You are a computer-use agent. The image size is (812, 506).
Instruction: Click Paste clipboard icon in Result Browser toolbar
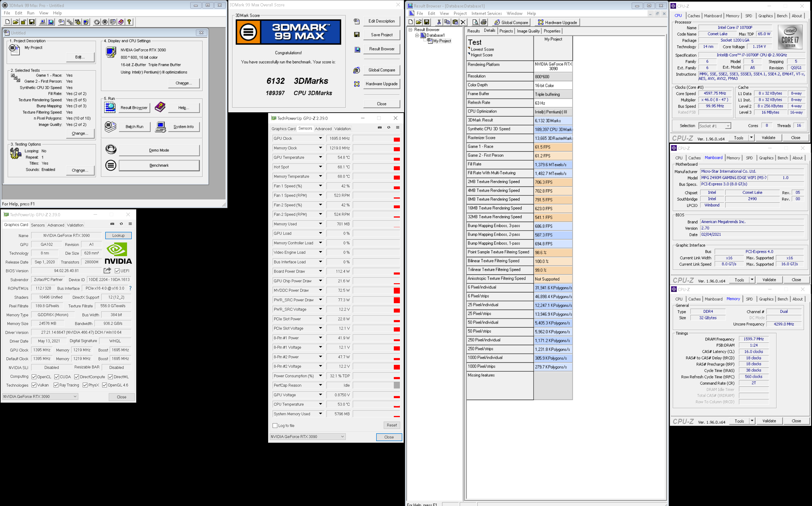(455, 23)
